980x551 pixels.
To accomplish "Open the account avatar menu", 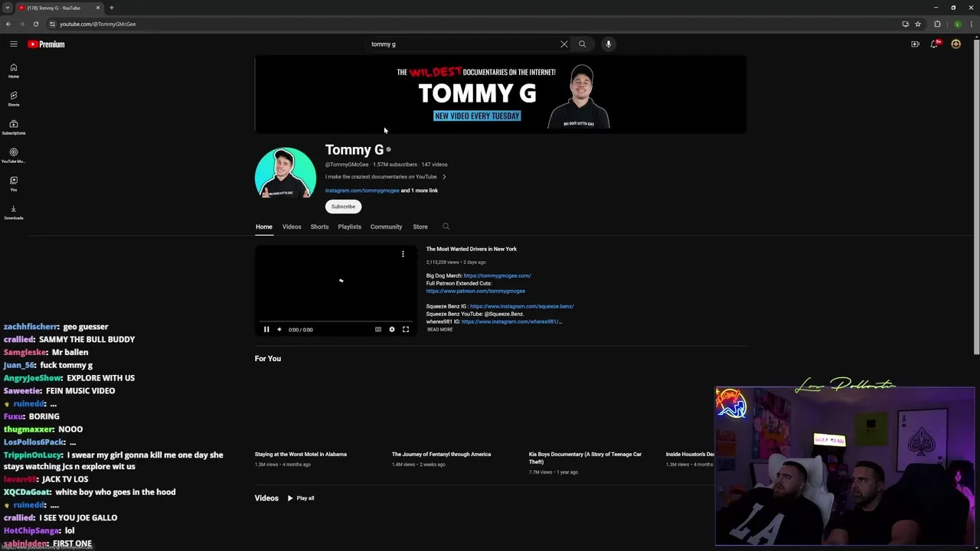I will [x=955, y=44].
